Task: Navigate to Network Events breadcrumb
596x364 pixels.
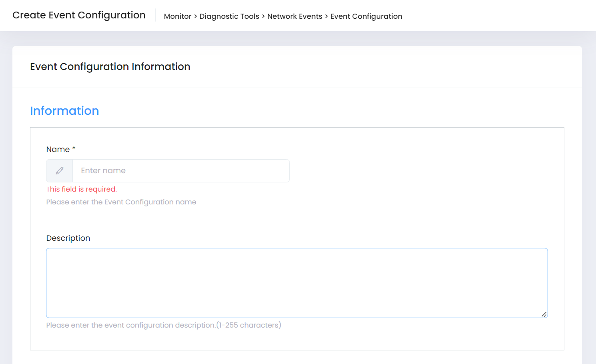Action: click(295, 16)
